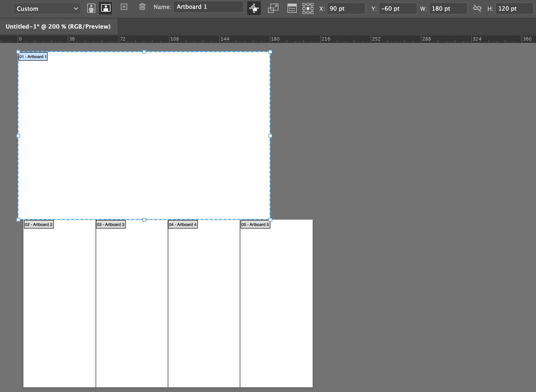Click the Y position field
Image resolution: width=536 pixels, height=392 pixels.
397,9
